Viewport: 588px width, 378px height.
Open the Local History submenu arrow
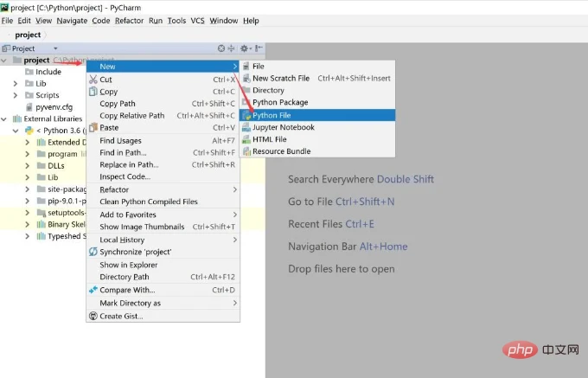coord(234,240)
